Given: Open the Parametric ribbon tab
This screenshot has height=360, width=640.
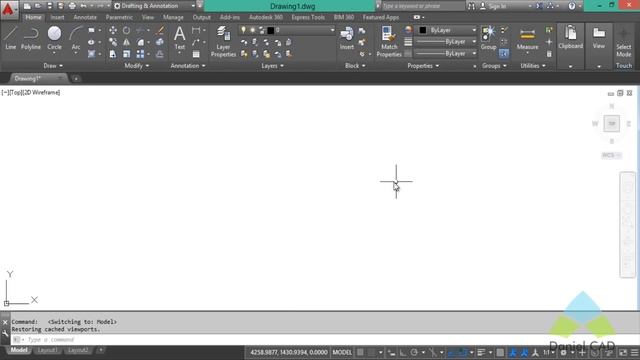Looking at the screenshot, I should pos(119,17).
